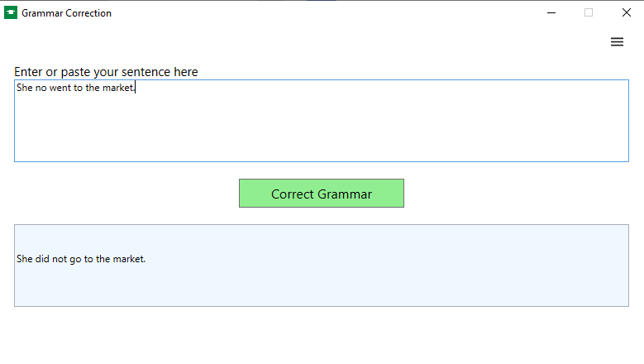Open the hamburger menu
644x364 pixels.
tap(617, 42)
